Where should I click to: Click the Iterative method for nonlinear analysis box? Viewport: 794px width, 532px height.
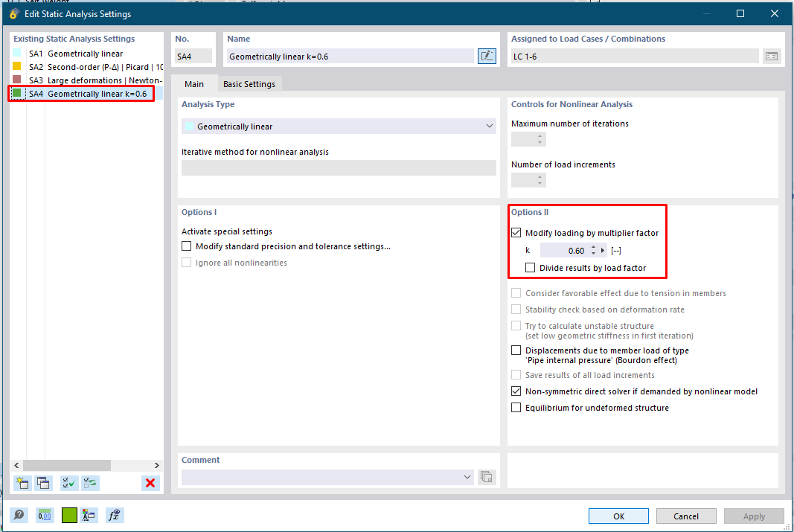pos(339,167)
